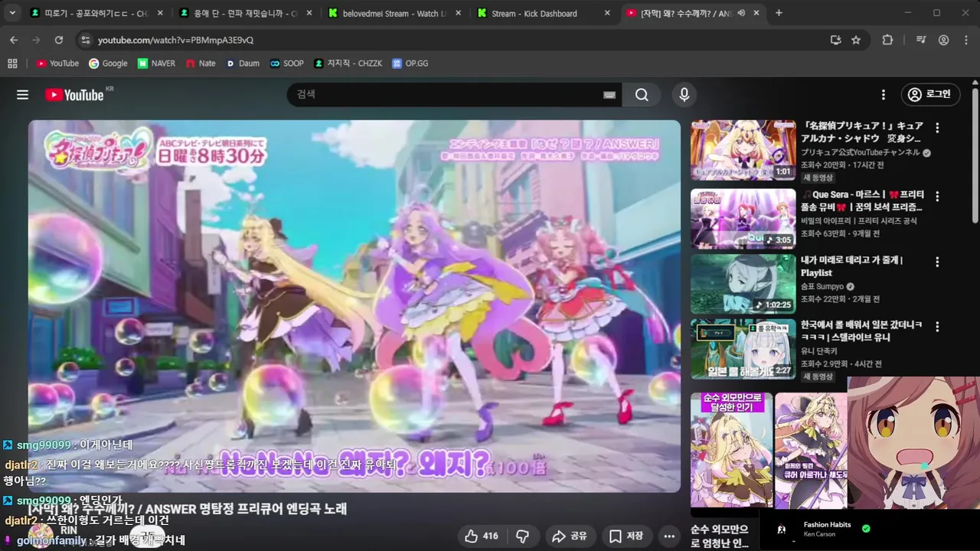The width and height of the screenshot is (980, 551).
Task: Open the Chrome extensions puzzle icon
Action: click(x=887, y=40)
